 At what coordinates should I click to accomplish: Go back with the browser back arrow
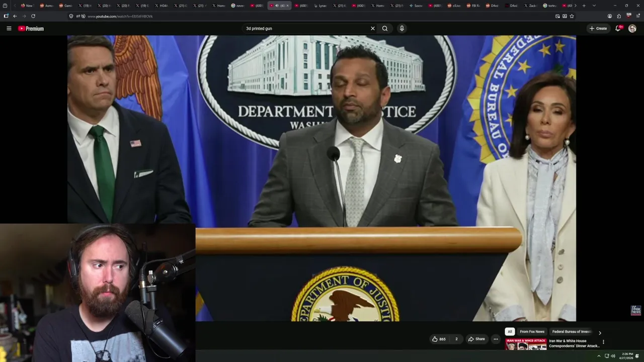(x=15, y=16)
